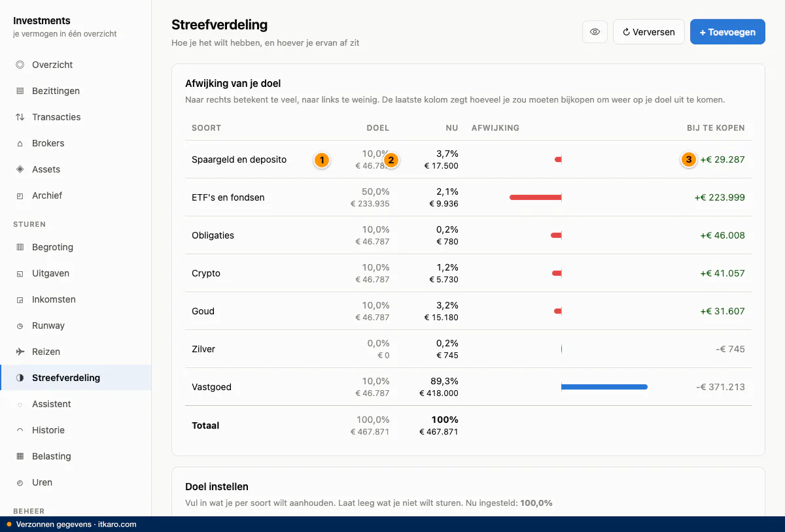Click the Historie sidebar icon
The height and width of the screenshot is (532, 785).
click(x=20, y=430)
